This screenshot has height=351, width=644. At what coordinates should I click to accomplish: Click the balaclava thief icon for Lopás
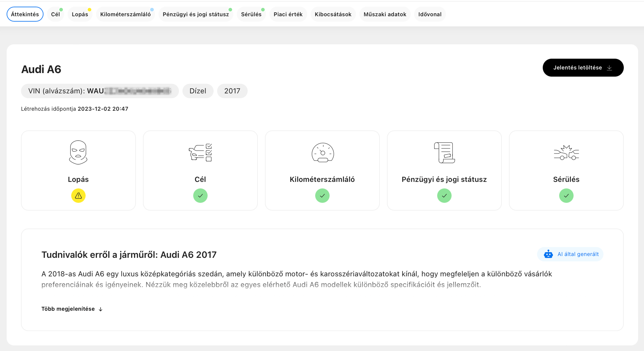click(78, 152)
